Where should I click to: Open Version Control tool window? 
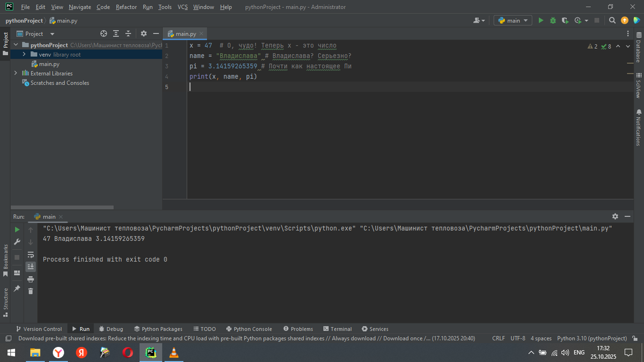[x=39, y=329]
